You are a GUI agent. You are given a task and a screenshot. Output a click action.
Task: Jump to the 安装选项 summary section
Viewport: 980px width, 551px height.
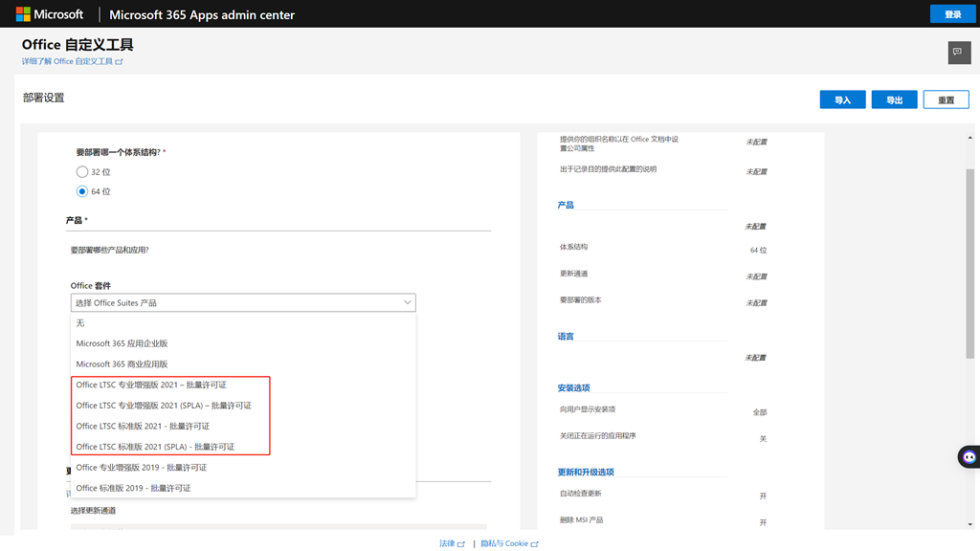point(574,388)
